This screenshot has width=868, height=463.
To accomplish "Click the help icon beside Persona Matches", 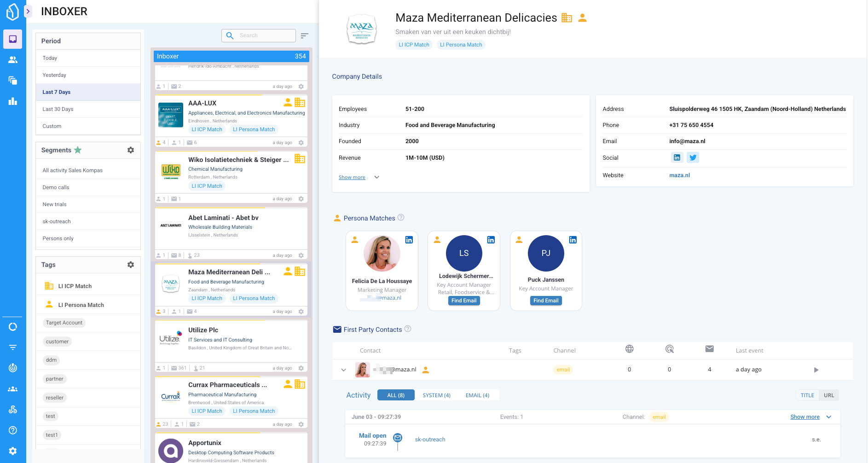I will (401, 218).
